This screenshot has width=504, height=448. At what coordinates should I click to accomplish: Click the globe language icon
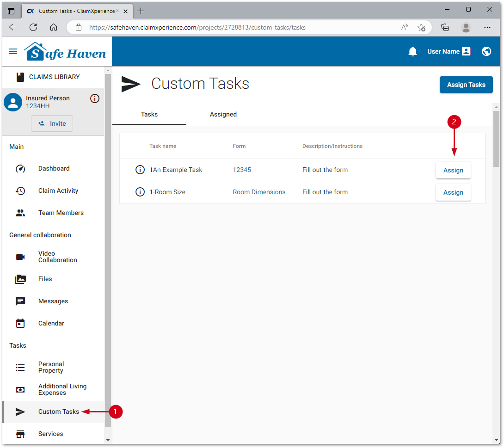click(486, 51)
